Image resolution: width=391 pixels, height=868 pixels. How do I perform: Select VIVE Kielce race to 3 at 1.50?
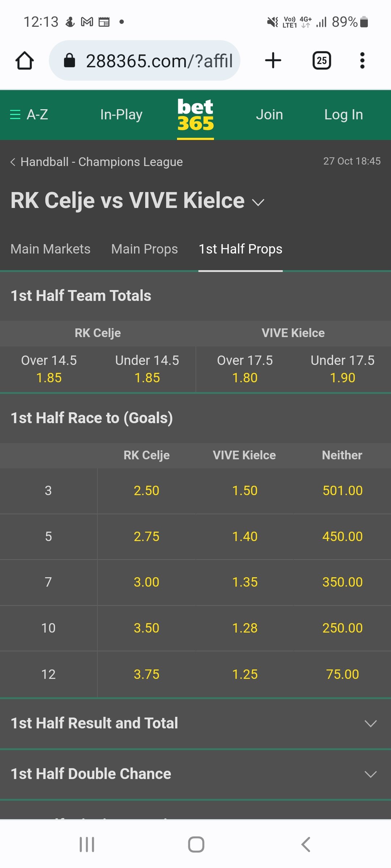coord(245,491)
